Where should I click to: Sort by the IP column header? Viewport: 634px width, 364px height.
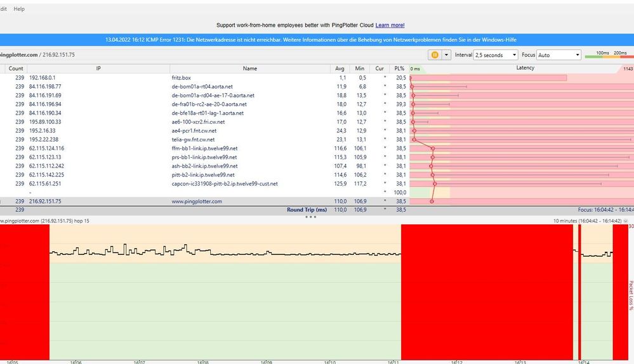point(98,68)
